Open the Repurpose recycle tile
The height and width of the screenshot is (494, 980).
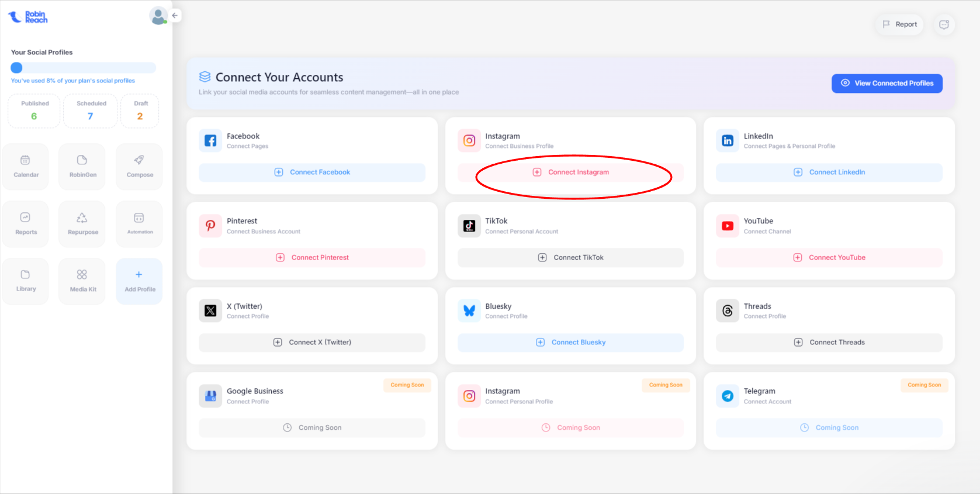coord(82,224)
